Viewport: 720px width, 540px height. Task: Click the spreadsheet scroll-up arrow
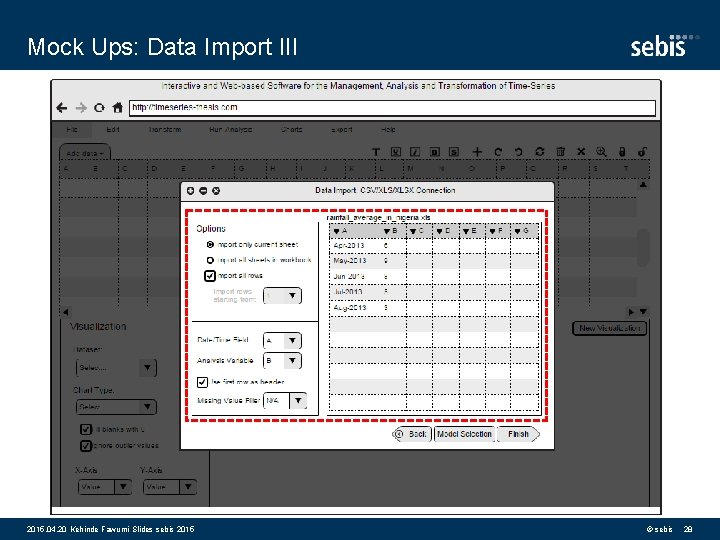click(643, 185)
